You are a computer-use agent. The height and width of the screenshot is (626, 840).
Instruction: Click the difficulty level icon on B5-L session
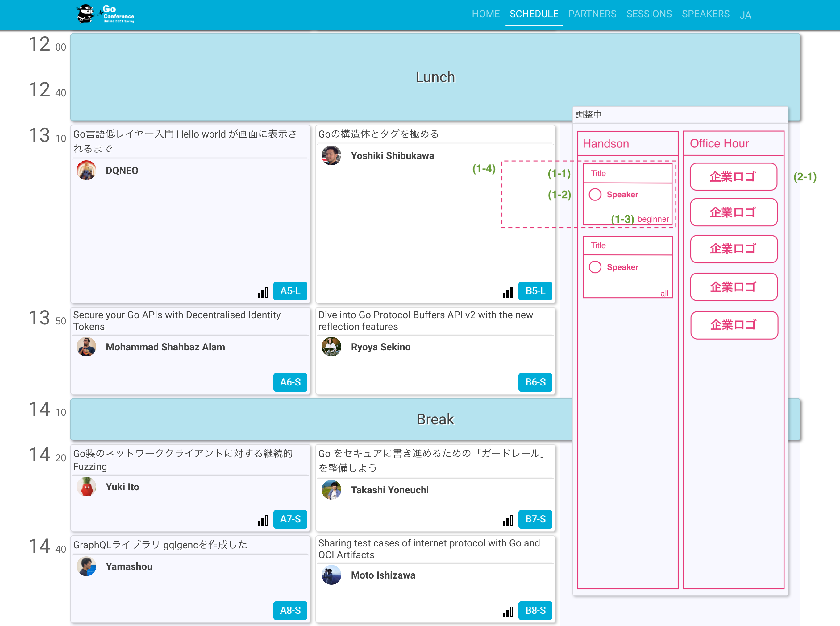(507, 291)
